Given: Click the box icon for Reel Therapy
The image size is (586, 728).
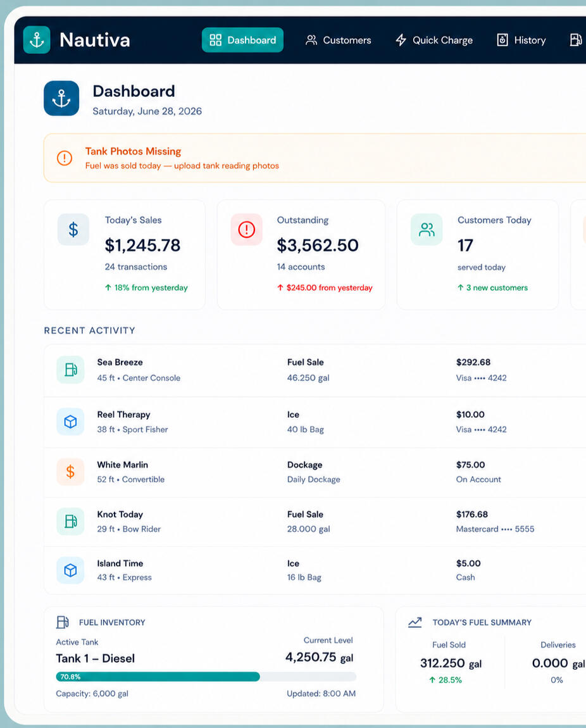Looking at the screenshot, I should (x=70, y=422).
